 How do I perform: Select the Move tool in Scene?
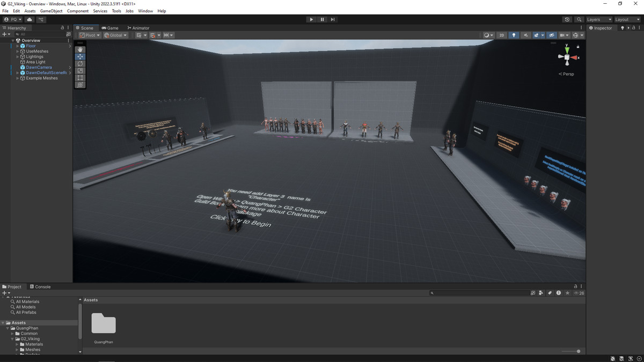tap(80, 56)
